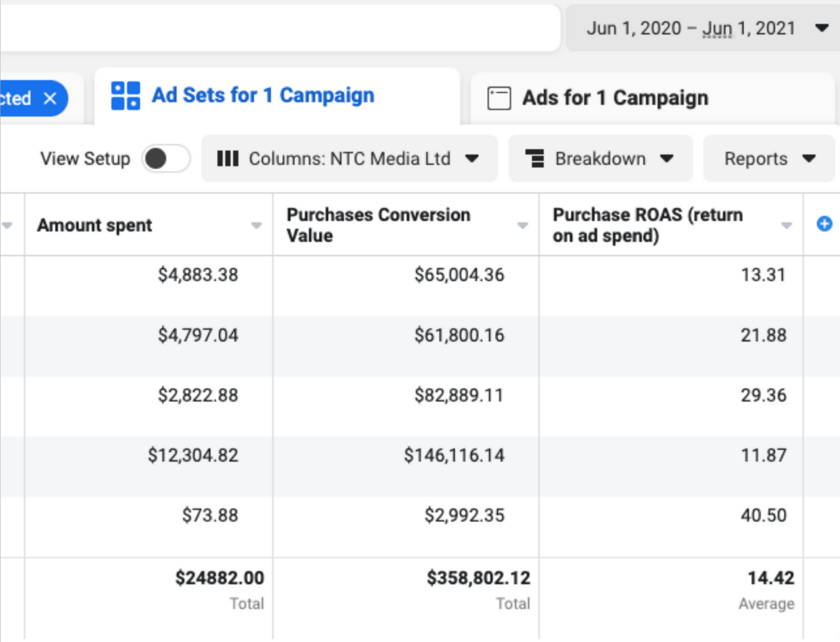
Task: Toggle the View Setup switch
Action: 166,159
